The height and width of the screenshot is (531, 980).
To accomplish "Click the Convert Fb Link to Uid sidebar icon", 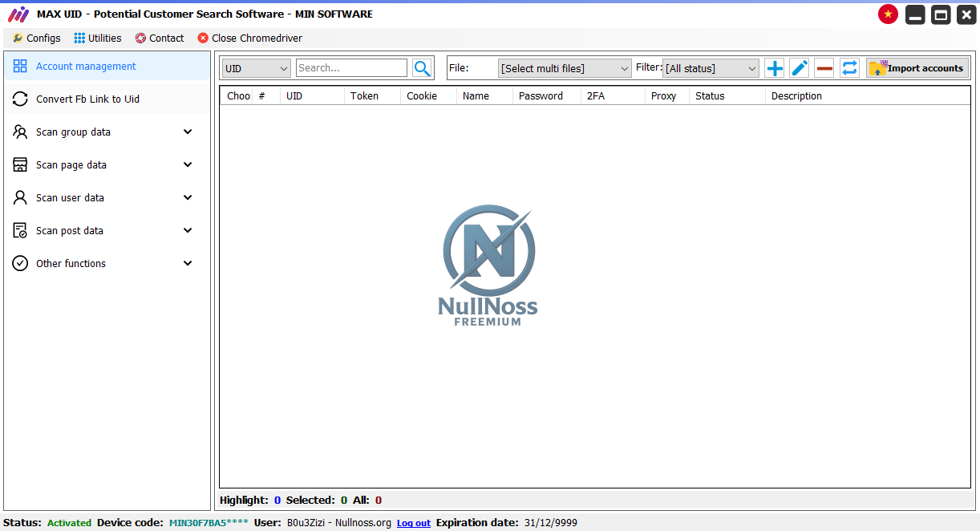I will [x=19, y=99].
